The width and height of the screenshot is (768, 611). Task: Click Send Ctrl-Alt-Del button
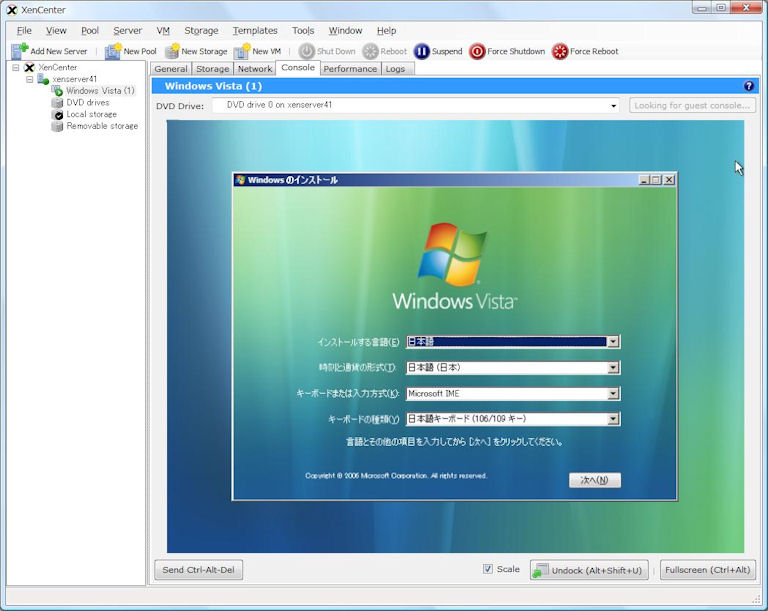tap(198, 570)
